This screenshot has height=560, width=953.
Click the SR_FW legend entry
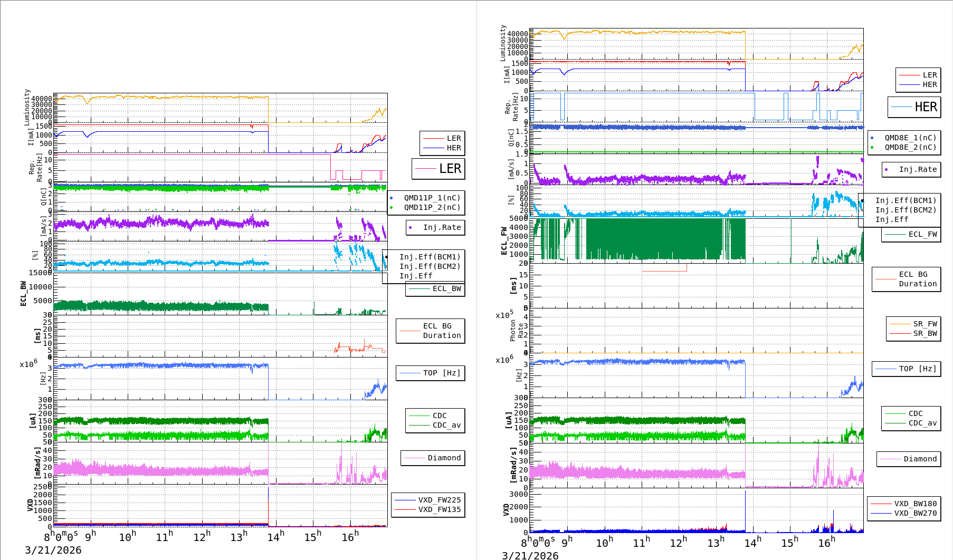click(925, 324)
